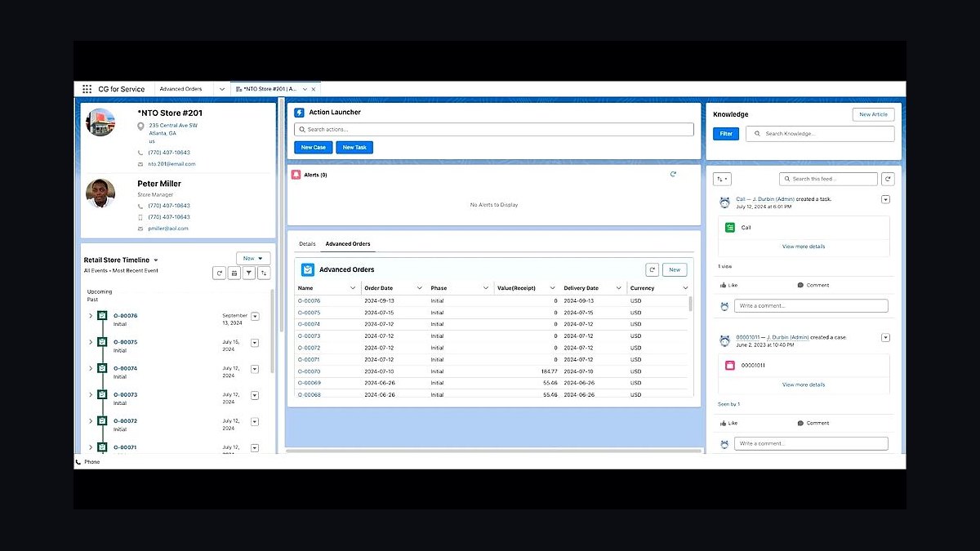Refresh the Retail Store Timeline
980x551 pixels.
pyautogui.click(x=219, y=273)
